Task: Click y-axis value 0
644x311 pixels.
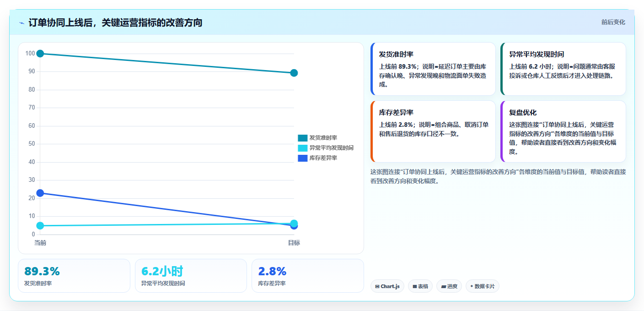Action: pos(33,234)
